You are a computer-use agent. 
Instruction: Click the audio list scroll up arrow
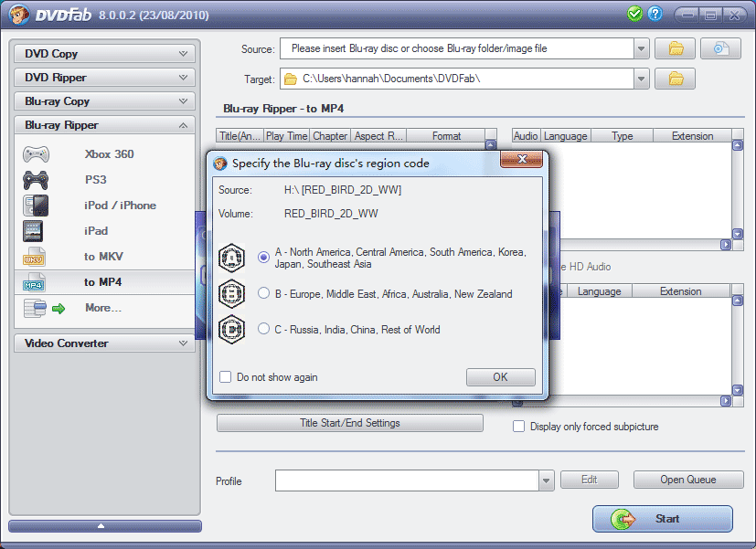tap(737, 145)
